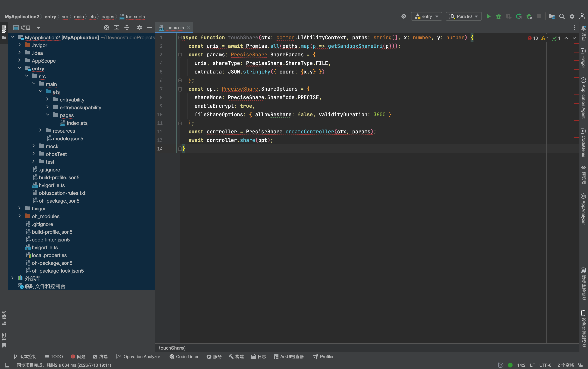Expand all with the project panel icon
Screen dimensions: 588x369
pyautogui.click(x=117, y=28)
